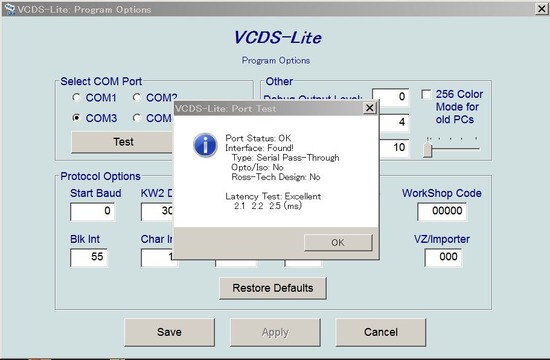Close the Program Options window

(542, 9)
